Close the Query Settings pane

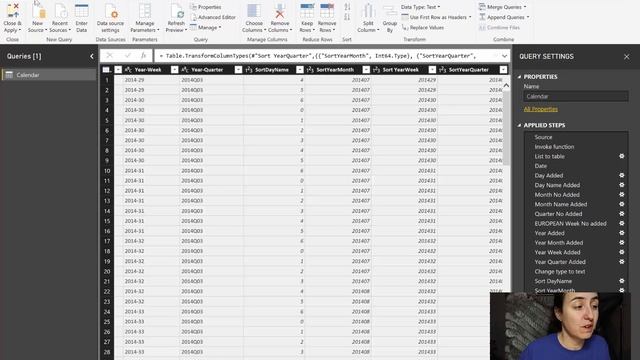click(627, 57)
